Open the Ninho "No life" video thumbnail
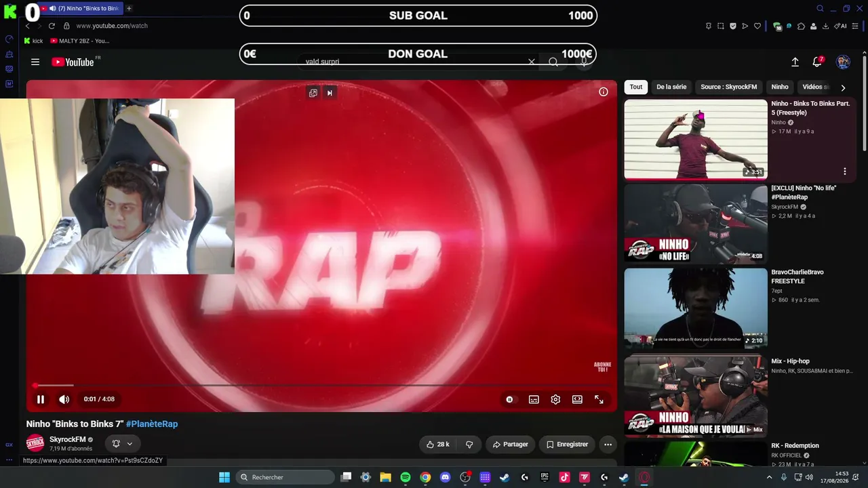 [696, 224]
